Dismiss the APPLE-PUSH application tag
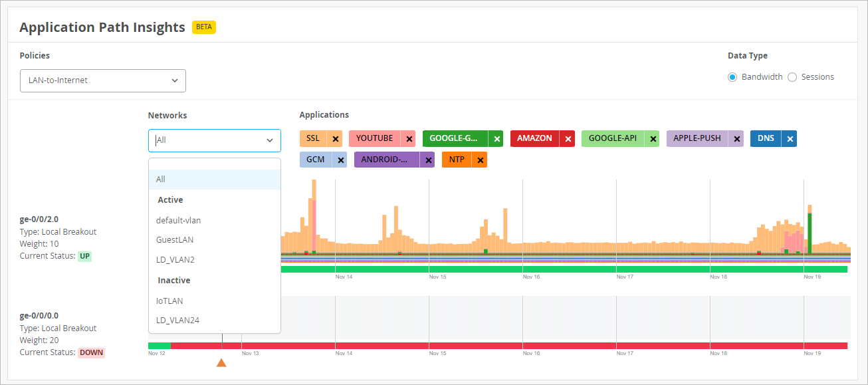 tap(736, 139)
